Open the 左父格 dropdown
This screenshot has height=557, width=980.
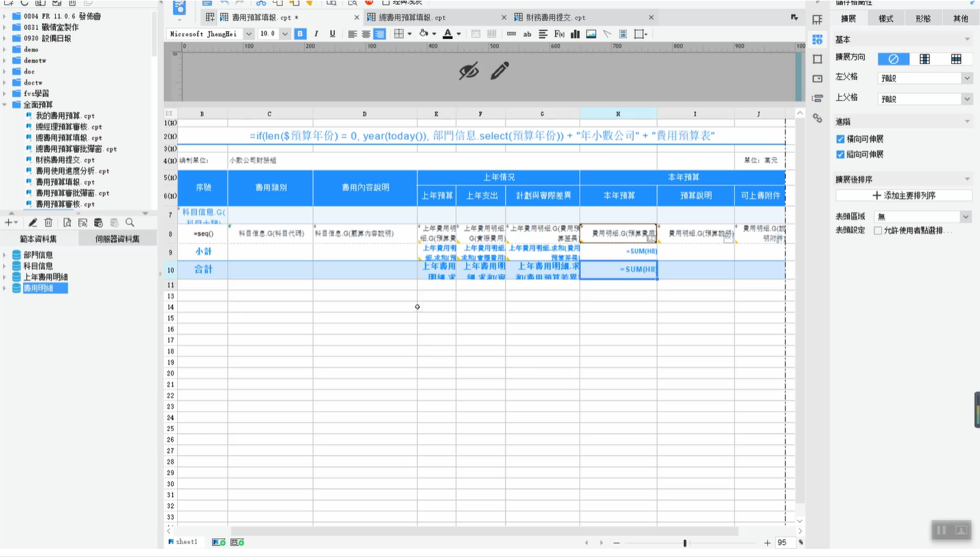coord(925,78)
